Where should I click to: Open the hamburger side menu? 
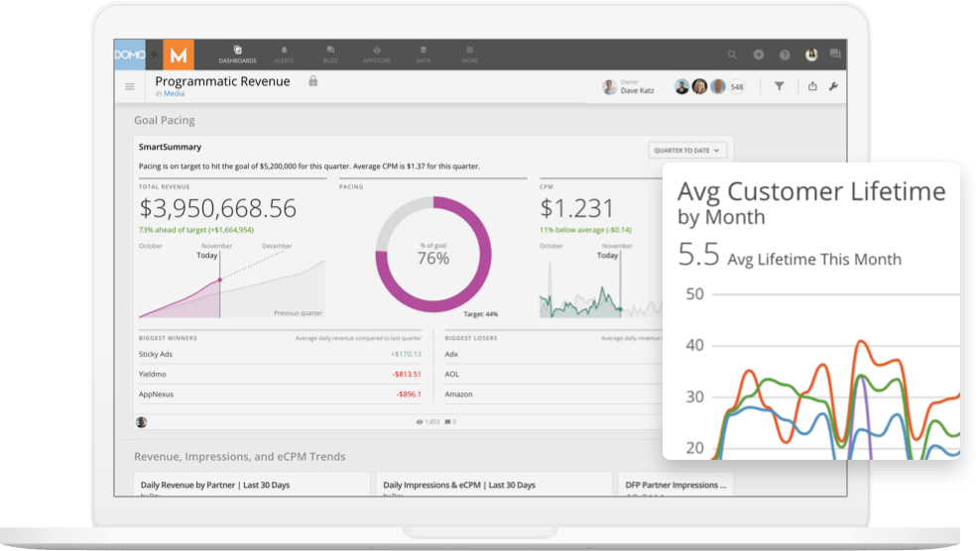tap(130, 86)
